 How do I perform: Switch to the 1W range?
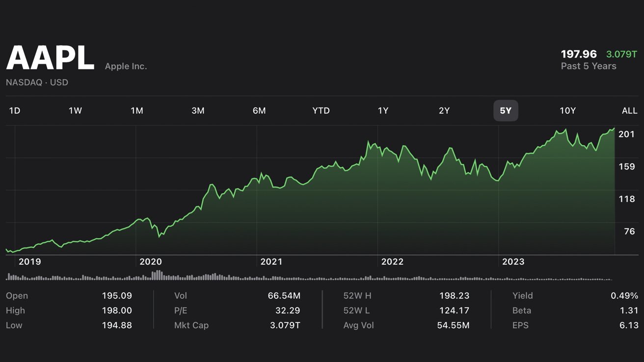tap(75, 110)
